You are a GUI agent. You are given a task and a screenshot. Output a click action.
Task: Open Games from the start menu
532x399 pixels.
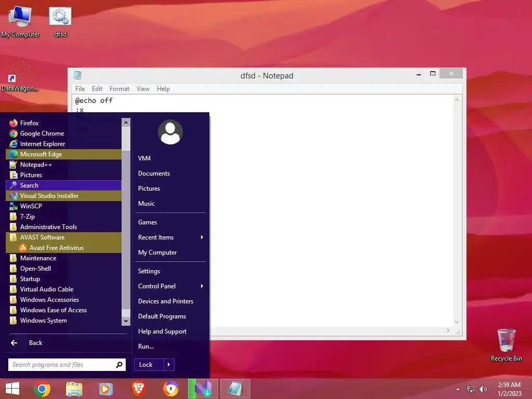tap(170, 222)
